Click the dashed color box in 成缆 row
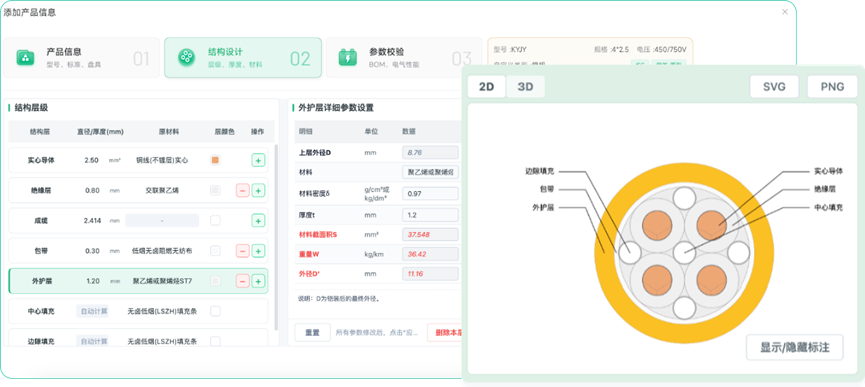The width and height of the screenshot is (865, 387). (x=215, y=221)
